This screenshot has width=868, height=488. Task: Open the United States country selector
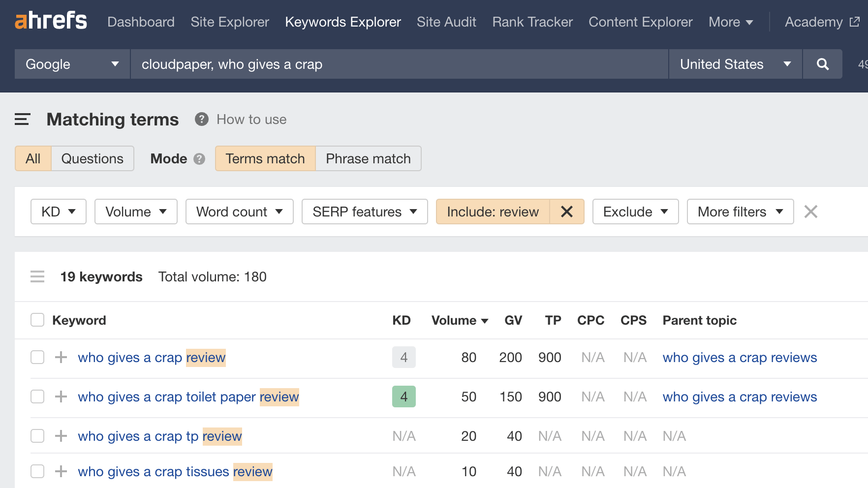734,64
